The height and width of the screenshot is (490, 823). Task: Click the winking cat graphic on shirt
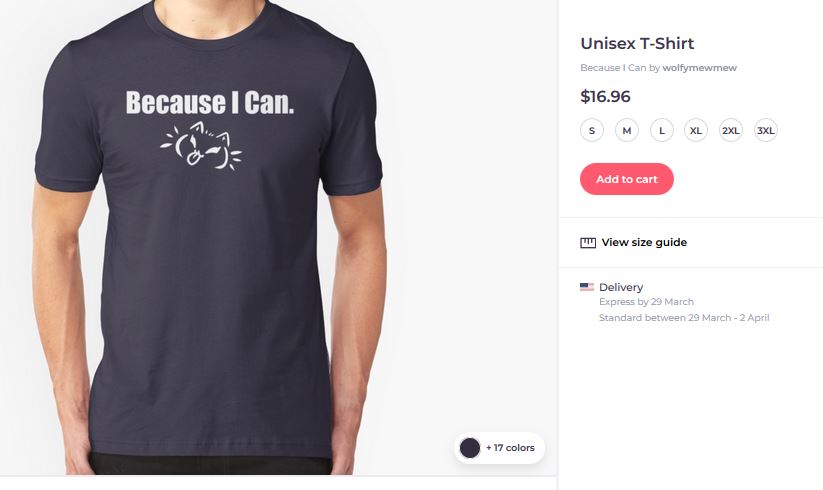coord(202,146)
